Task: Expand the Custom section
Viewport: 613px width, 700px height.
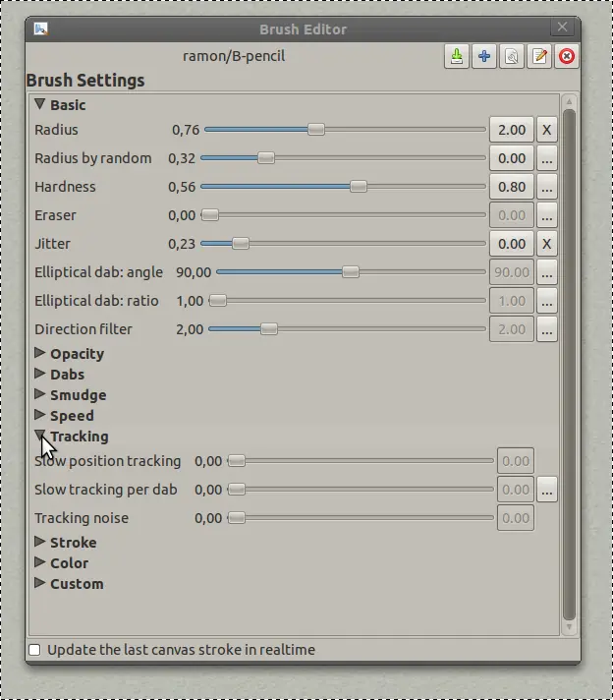Action: [39, 583]
